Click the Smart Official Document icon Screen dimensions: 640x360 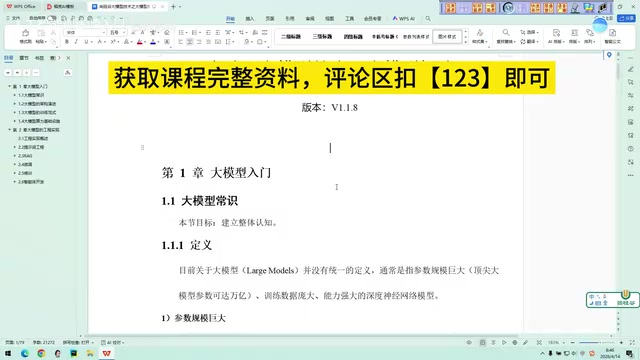[x=612, y=33]
